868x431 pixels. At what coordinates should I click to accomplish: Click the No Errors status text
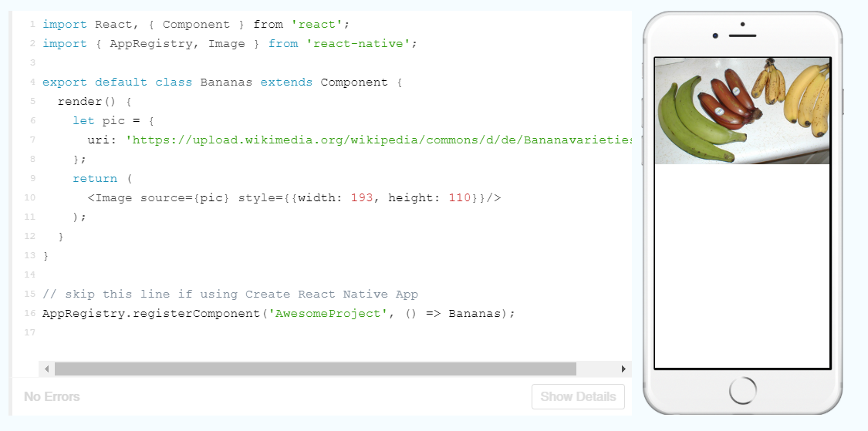pyautogui.click(x=52, y=396)
